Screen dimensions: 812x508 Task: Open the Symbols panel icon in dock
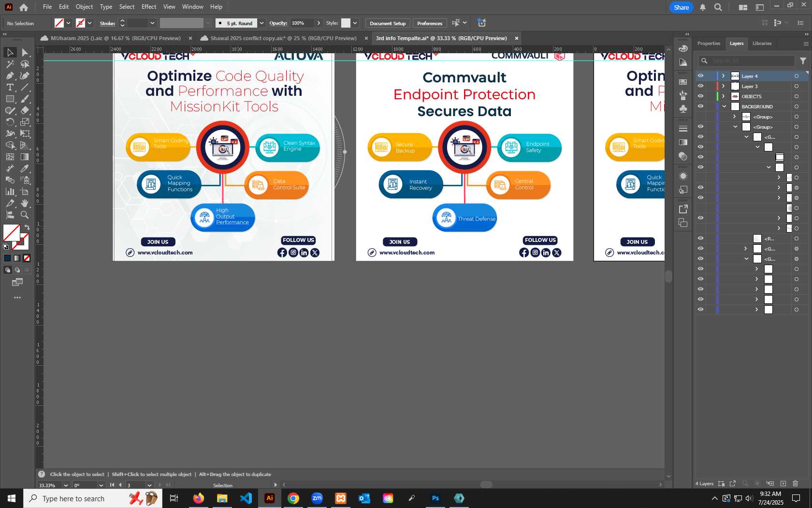(683, 109)
